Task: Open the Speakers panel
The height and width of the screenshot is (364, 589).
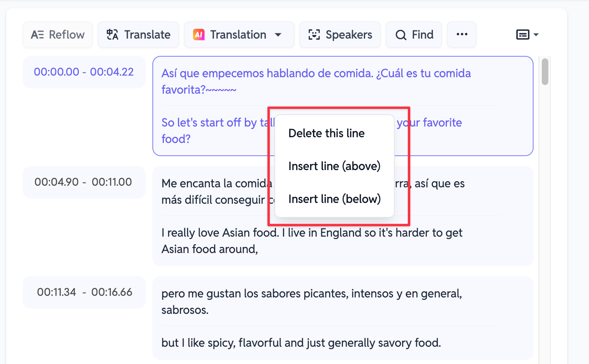Action: point(340,35)
